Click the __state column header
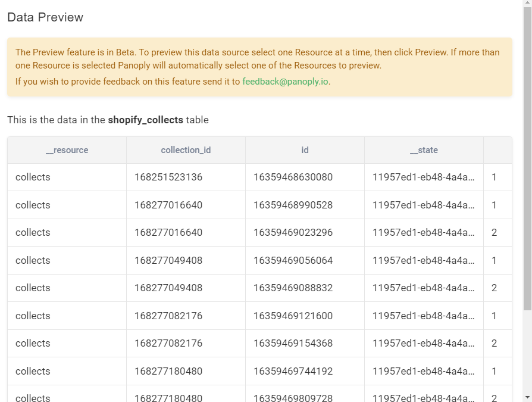Viewport: 532px width, 402px height. point(424,150)
